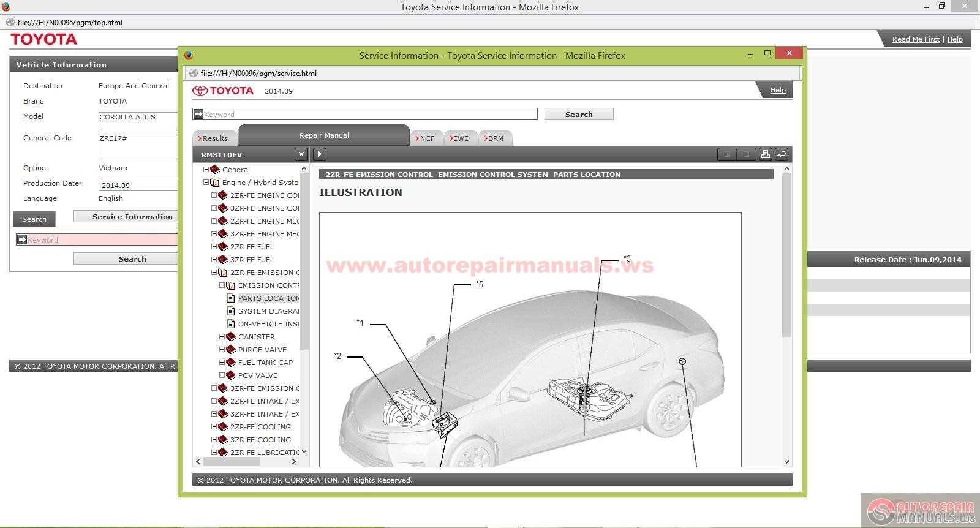Click the book icon beside 3ZR-FE FUEL

223,260
